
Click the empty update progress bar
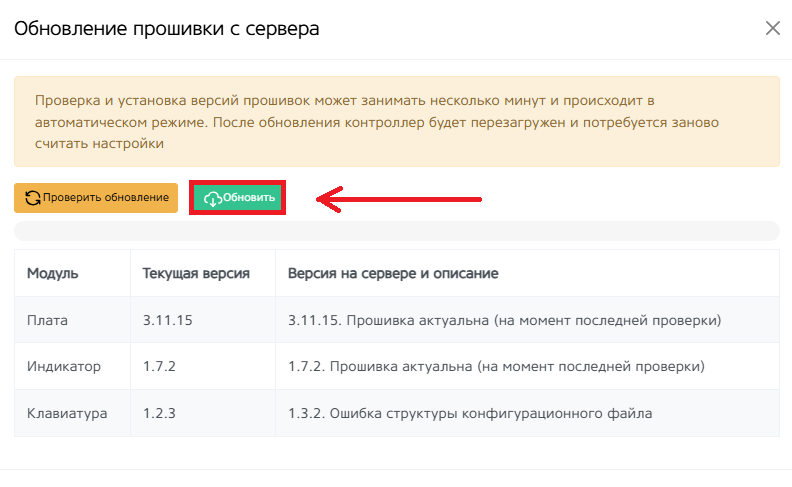tap(397, 231)
